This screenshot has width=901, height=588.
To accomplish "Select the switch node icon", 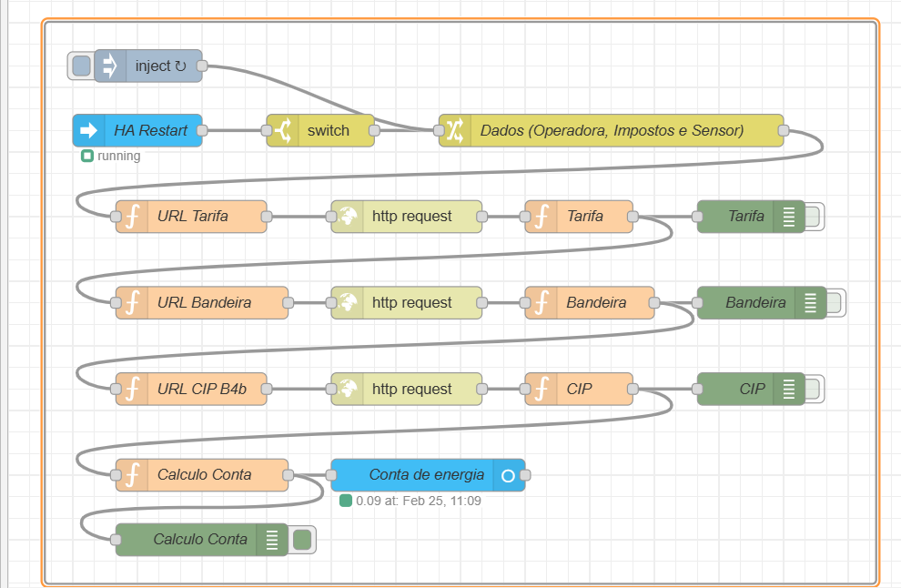I will 283,130.
